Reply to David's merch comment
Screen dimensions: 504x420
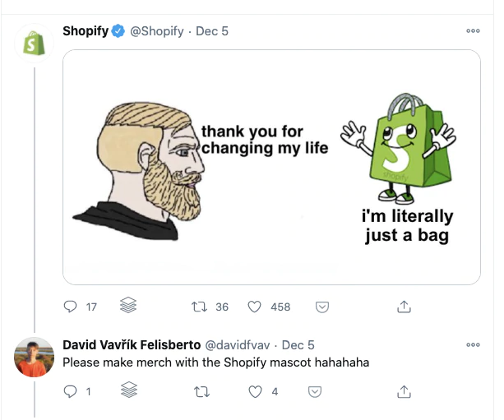(x=70, y=392)
